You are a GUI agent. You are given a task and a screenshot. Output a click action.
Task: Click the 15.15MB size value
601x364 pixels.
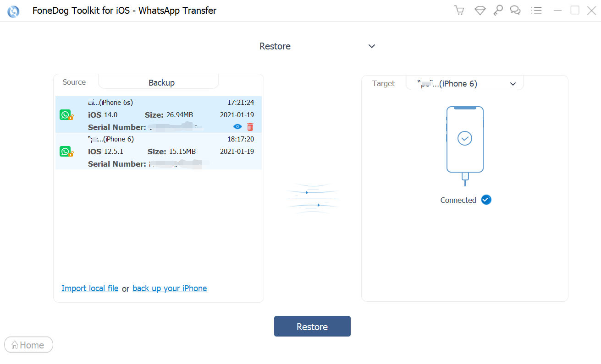pos(182,152)
